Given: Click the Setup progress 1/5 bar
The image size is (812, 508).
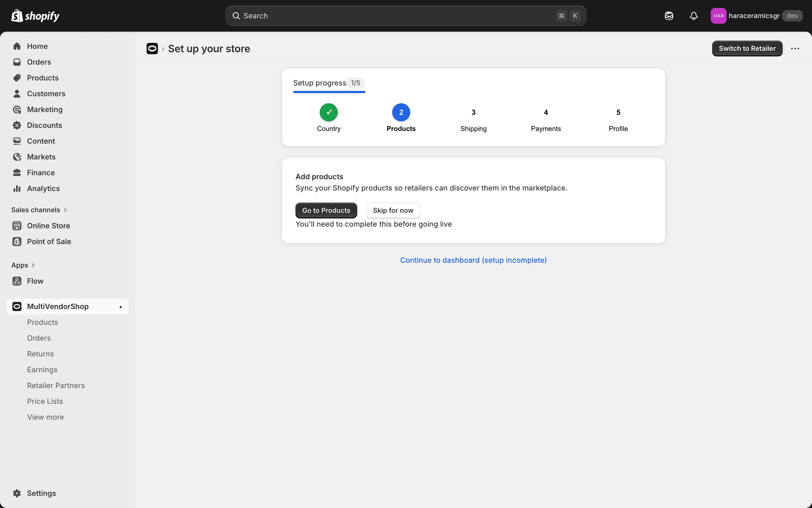Looking at the screenshot, I should pyautogui.click(x=329, y=83).
